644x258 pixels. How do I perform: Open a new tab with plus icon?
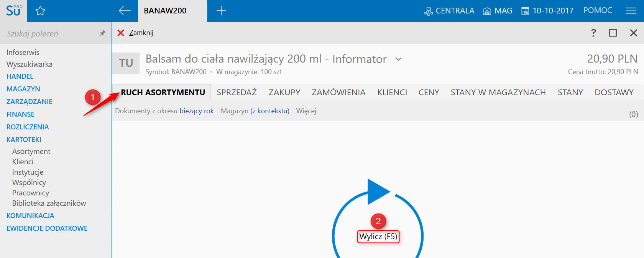221,11
